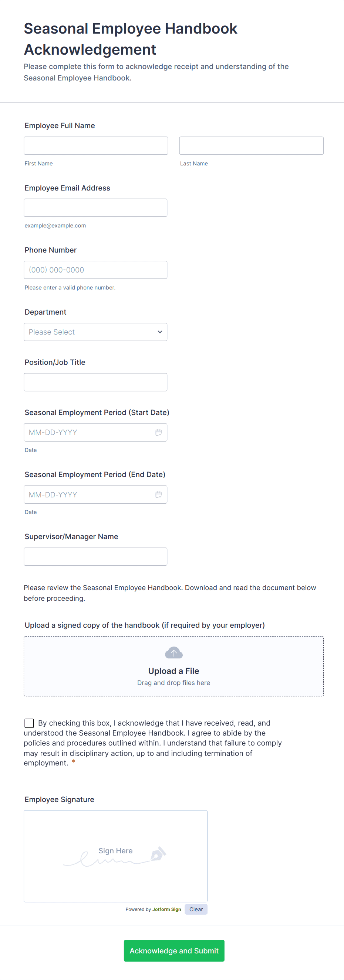The image size is (344, 980).
Task: Click into the Employee Email Address field
Action: [x=95, y=208]
